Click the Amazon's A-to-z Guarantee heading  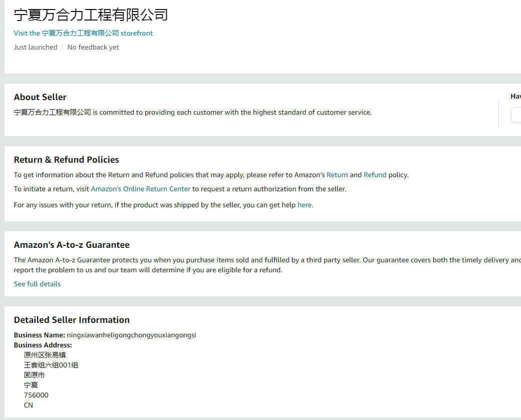pyautogui.click(x=72, y=245)
